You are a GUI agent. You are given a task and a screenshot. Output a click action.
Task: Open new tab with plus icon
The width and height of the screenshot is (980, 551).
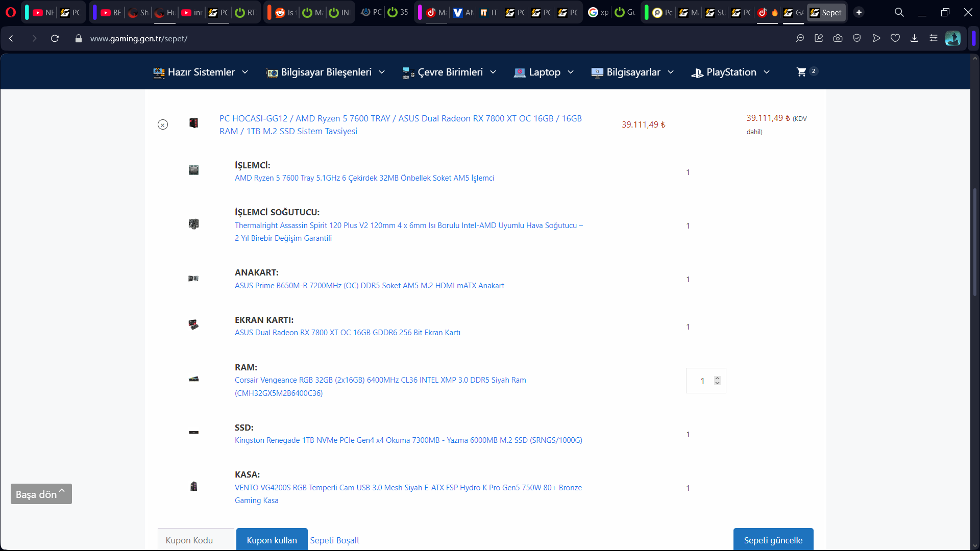click(x=859, y=12)
